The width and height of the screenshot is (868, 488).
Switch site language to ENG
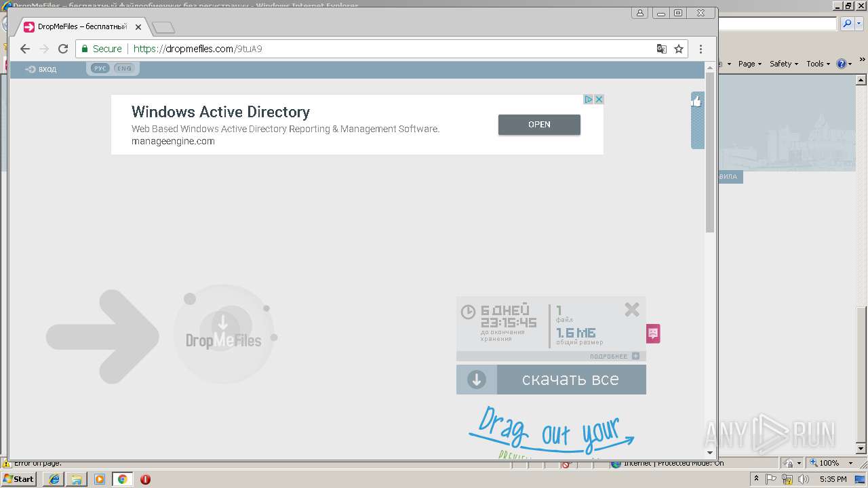tap(124, 68)
